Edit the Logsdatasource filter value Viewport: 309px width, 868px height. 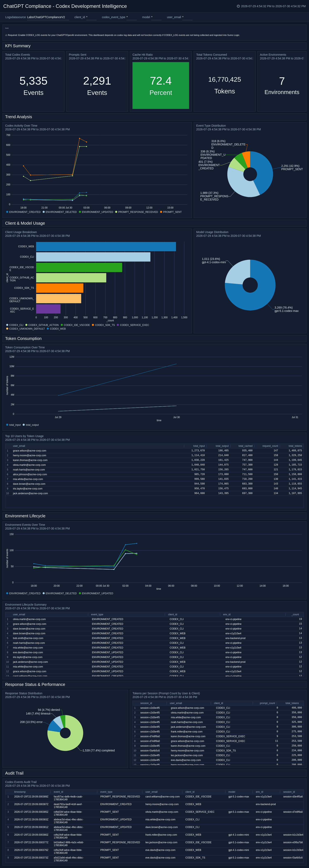click(48, 17)
